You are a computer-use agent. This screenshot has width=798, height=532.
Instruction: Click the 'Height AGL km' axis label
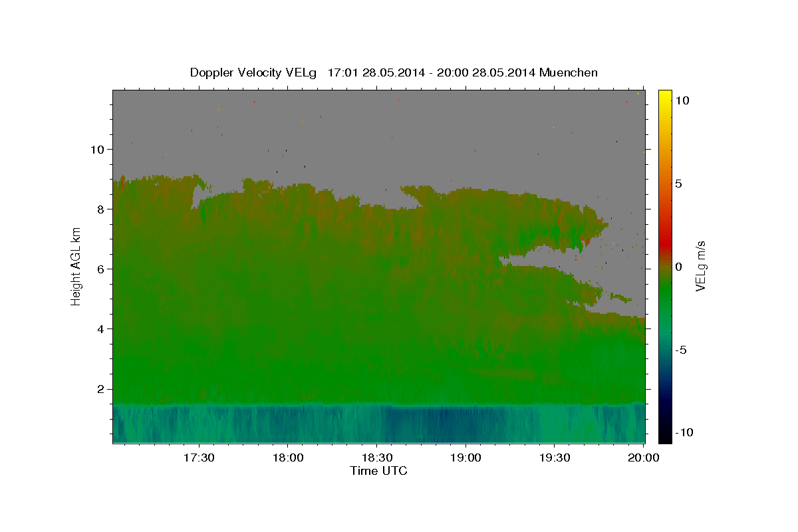[x=76, y=266]
